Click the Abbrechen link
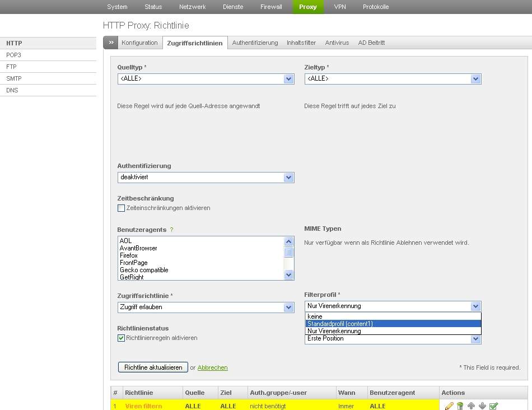Viewport: 532px width, 410px height. click(212, 367)
